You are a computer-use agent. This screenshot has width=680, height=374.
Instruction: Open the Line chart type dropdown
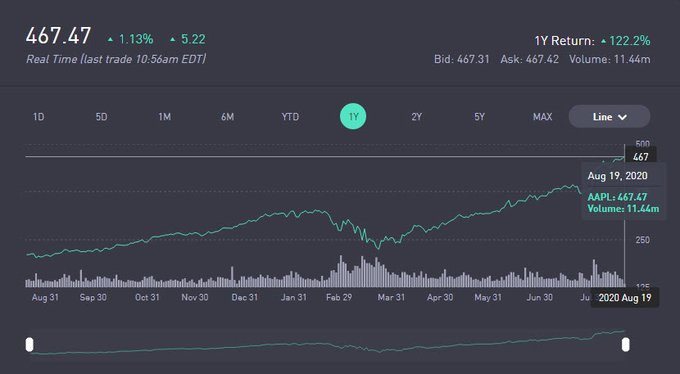pos(609,117)
